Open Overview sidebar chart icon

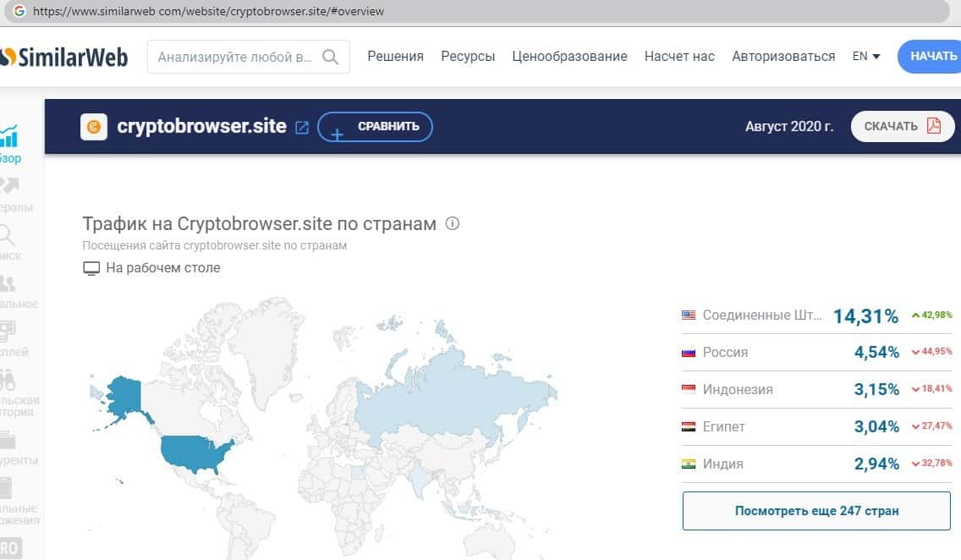(9, 136)
